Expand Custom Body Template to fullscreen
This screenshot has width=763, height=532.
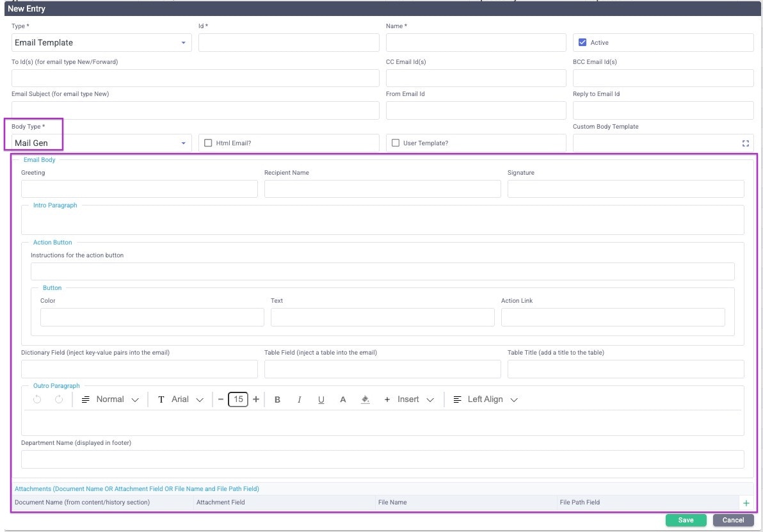point(745,143)
